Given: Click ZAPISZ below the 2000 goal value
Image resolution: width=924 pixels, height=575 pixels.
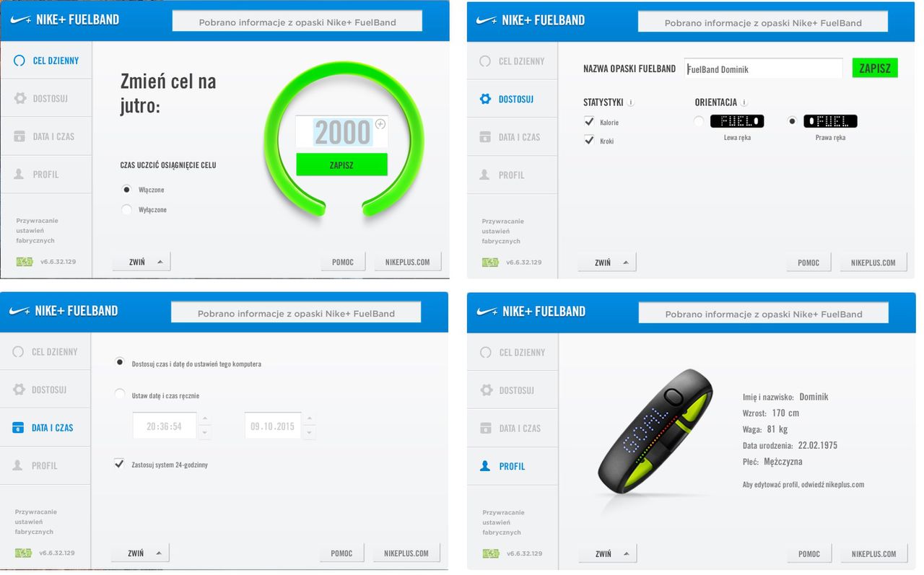Looking at the screenshot, I should click(341, 165).
